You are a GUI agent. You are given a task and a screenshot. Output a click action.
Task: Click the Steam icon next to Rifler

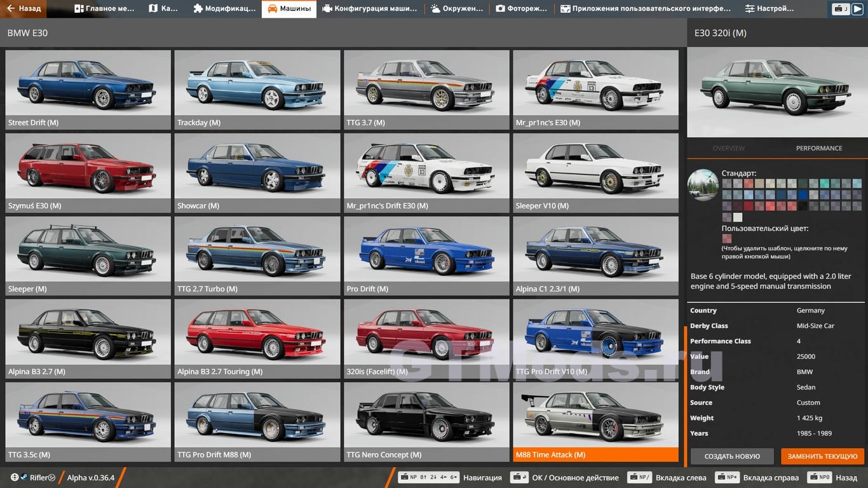pos(24,477)
